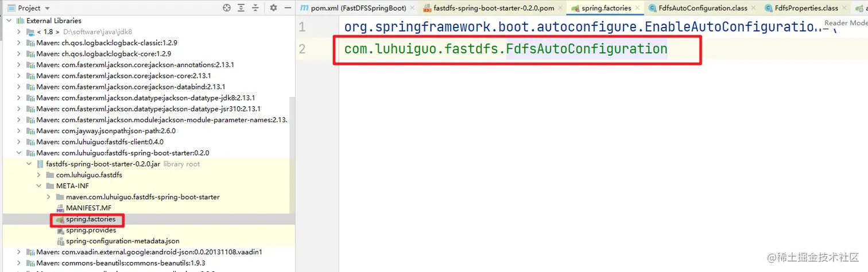Collapse the META-INF folder
This screenshot has height=272, width=868.
[40, 186]
